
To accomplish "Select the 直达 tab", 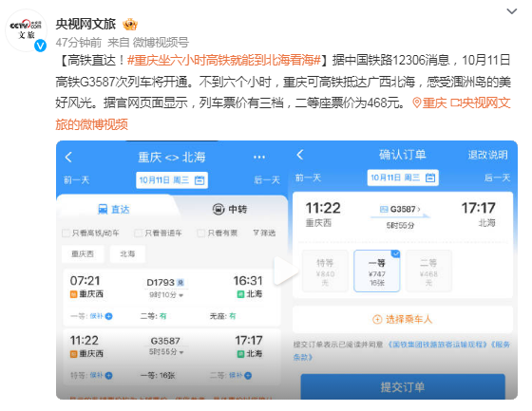I will coord(114,209).
